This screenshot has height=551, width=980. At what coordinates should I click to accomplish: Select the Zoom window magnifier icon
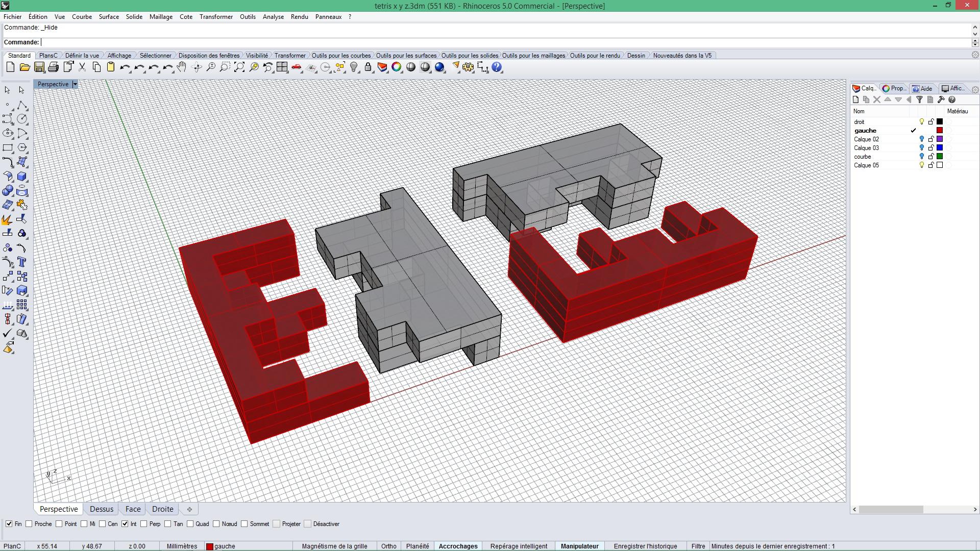(x=225, y=67)
